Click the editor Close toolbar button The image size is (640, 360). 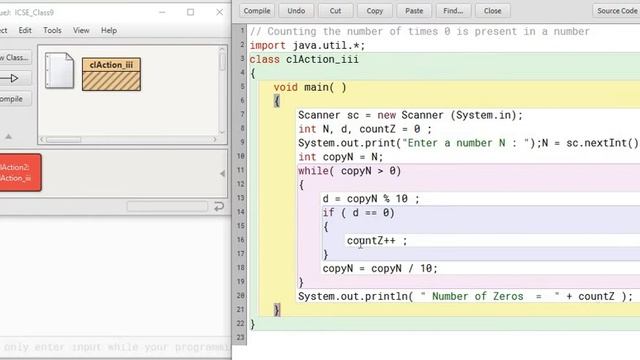(x=493, y=11)
